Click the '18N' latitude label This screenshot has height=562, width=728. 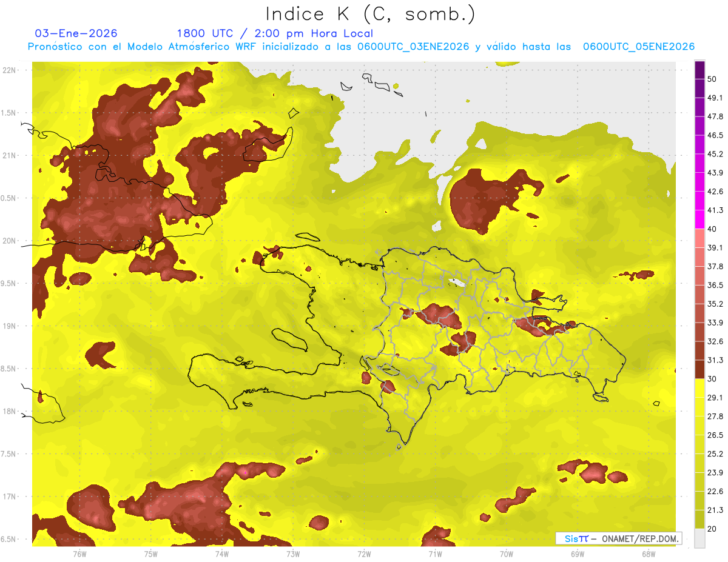(10, 411)
